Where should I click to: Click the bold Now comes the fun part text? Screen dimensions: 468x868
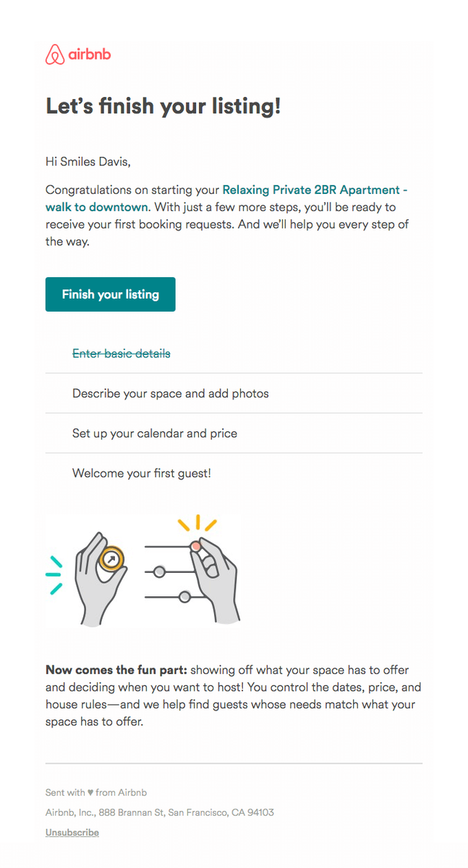click(x=116, y=670)
